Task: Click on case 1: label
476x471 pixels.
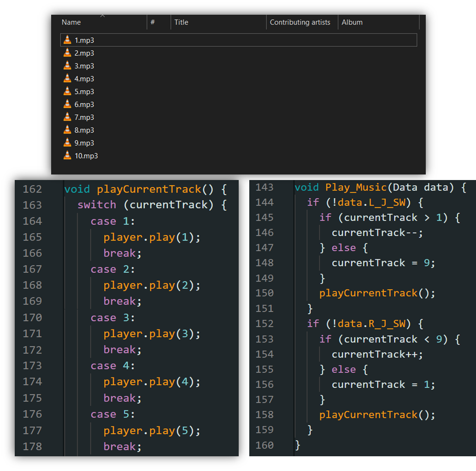Action: [112, 221]
